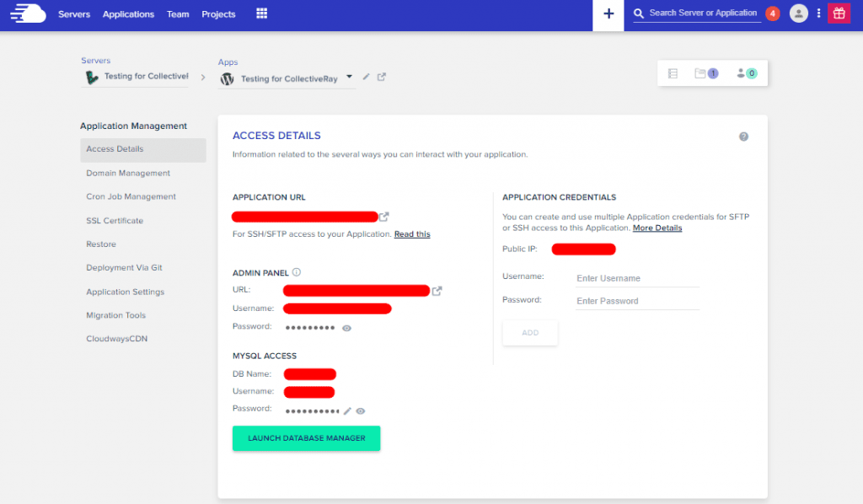
Task: Click the server icon next to Testing for Collective
Action: coord(91,78)
